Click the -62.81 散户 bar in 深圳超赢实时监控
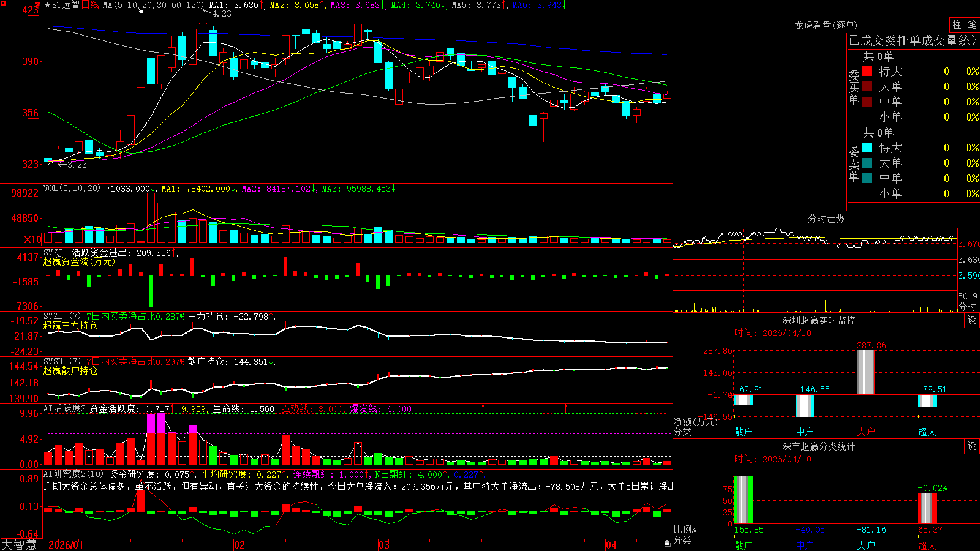This screenshot has width=980, height=551. coord(744,400)
